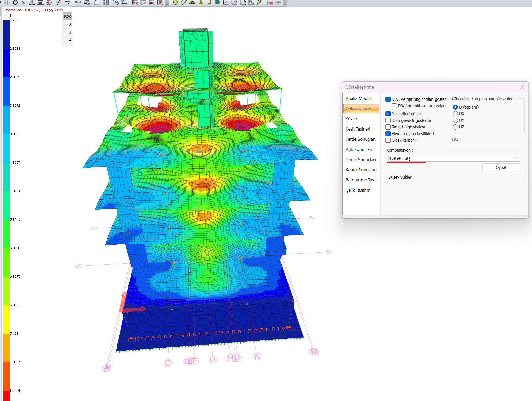Viewport: 532px width, 401px height.
Task: Select the Deformasyon tab
Action: [x=361, y=109]
